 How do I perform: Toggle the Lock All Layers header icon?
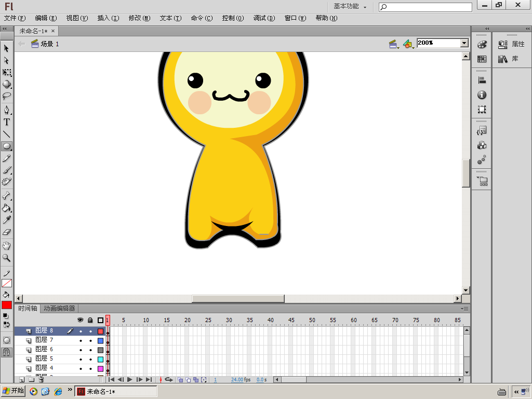[x=90, y=320]
